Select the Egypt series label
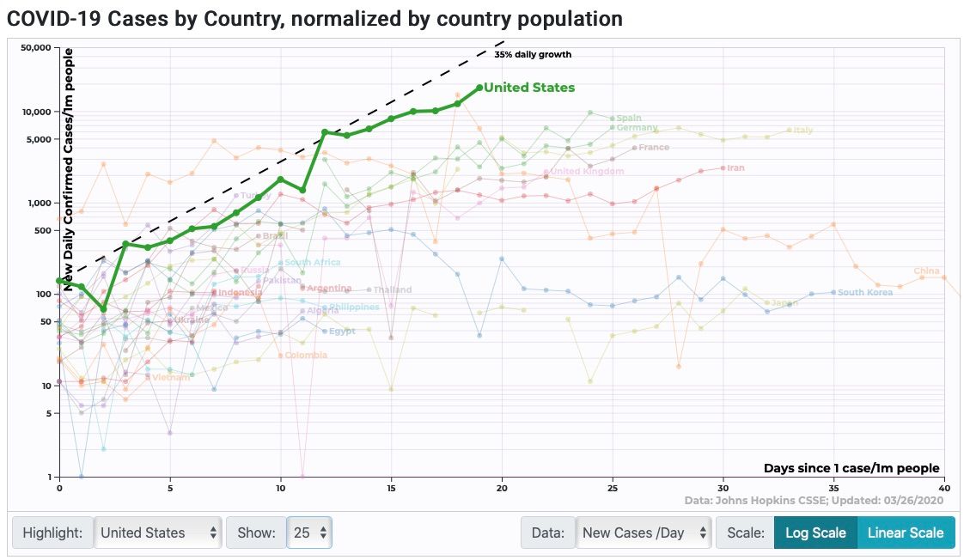964x560 pixels. coord(341,331)
